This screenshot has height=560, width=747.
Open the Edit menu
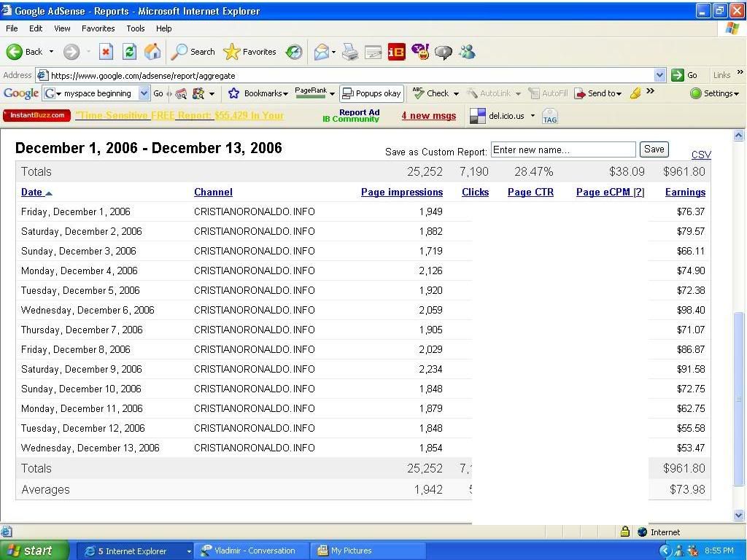[36, 28]
